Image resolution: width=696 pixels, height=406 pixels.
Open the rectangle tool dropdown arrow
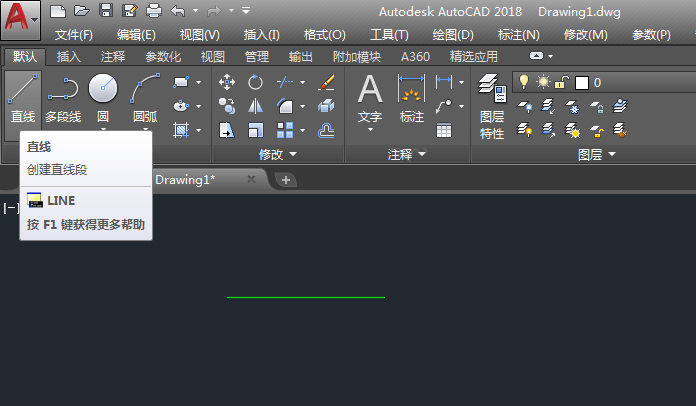198,83
